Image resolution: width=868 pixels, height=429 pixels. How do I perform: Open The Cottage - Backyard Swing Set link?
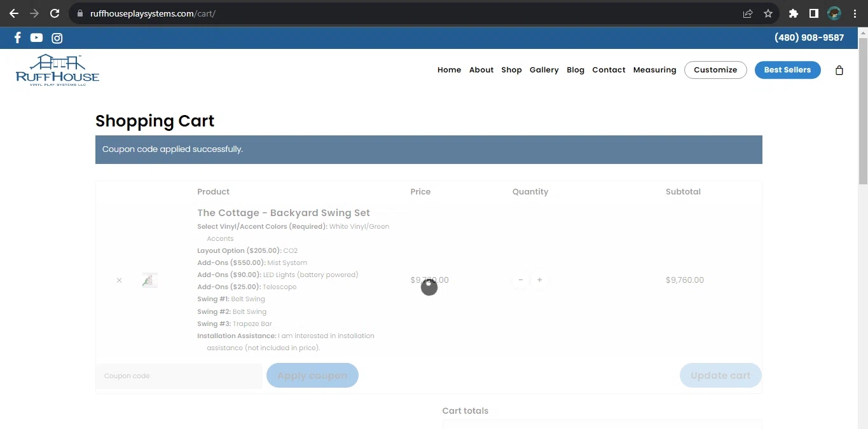(284, 213)
